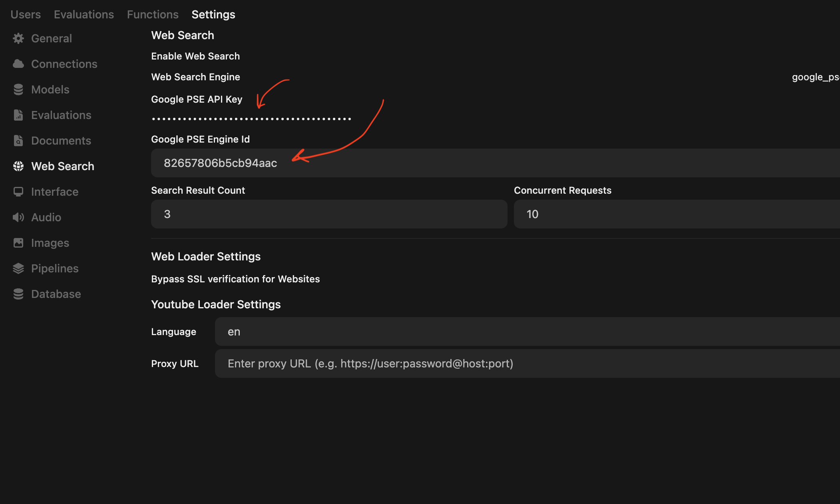Click the Bypass SSL verification for Websites label
The width and height of the screenshot is (840, 504).
pos(235,279)
